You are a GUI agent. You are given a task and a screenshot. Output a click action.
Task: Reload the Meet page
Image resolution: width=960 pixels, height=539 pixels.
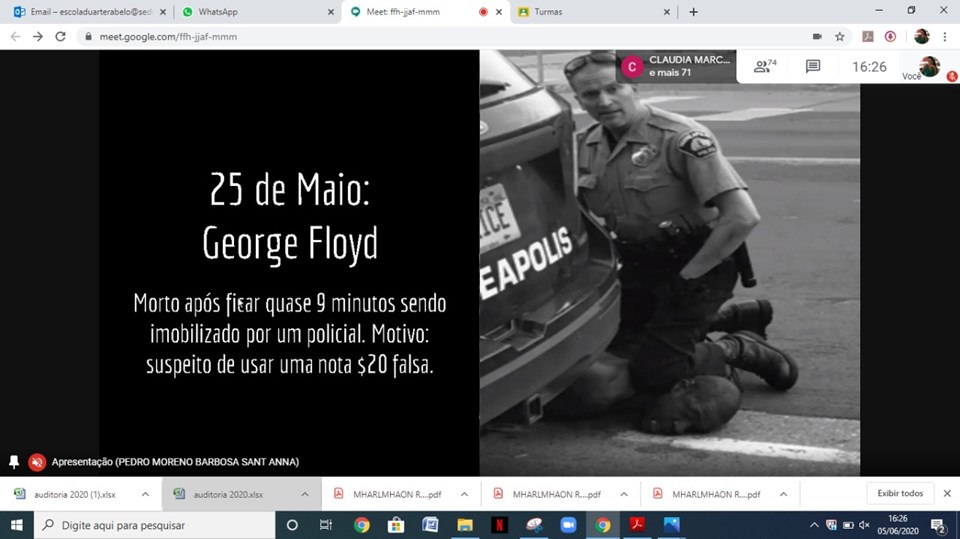60,36
